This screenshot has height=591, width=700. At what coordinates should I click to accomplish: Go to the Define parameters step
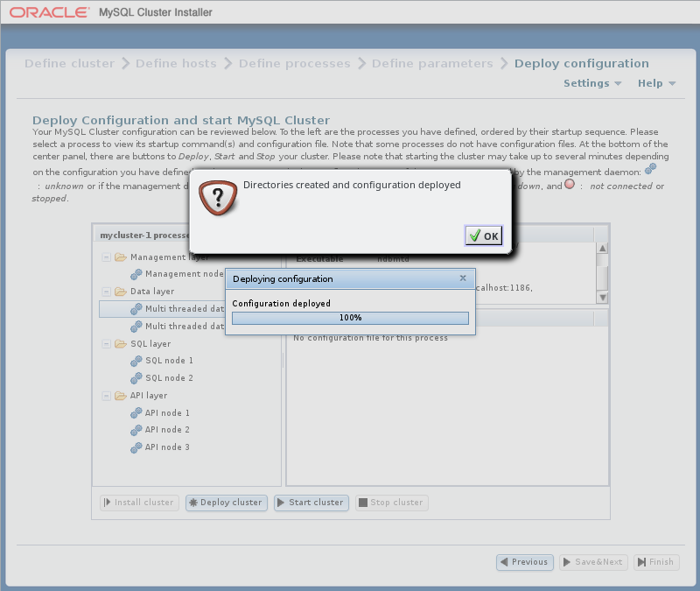pyautogui.click(x=432, y=63)
